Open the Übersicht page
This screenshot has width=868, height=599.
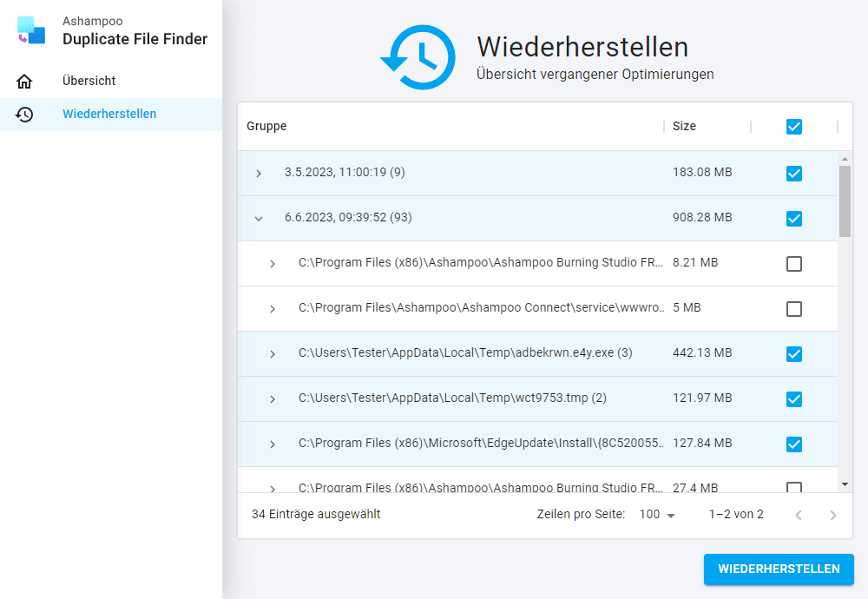[x=111, y=81]
